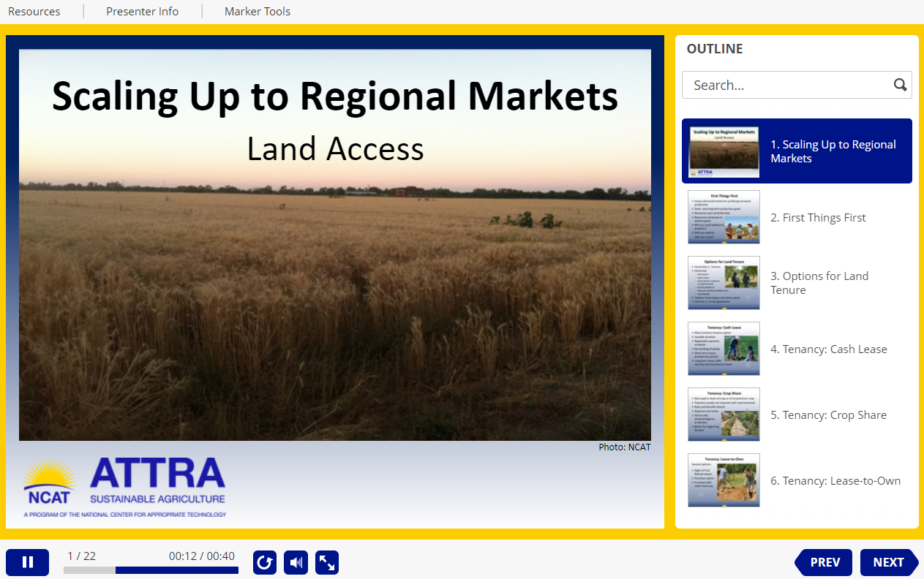Click the replay slide icon
The height and width of the screenshot is (579, 924).
(265, 562)
